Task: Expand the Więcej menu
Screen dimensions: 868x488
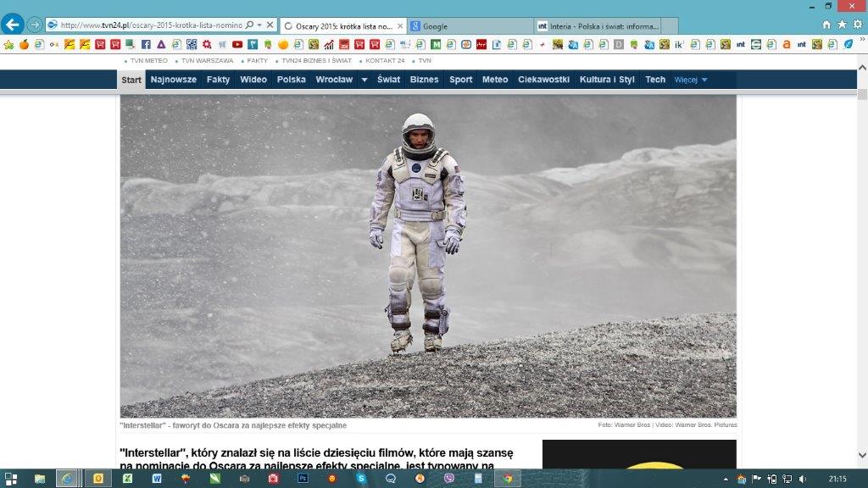Action: coord(690,80)
